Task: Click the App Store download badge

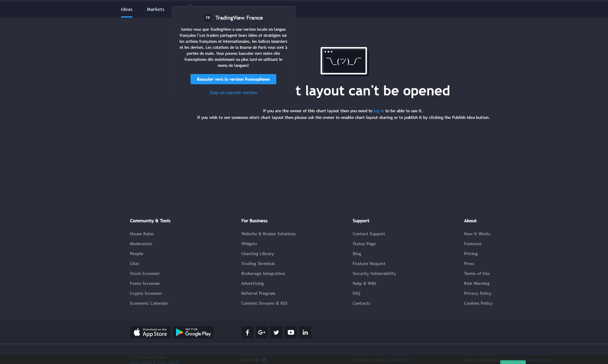Action: tap(150, 332)
